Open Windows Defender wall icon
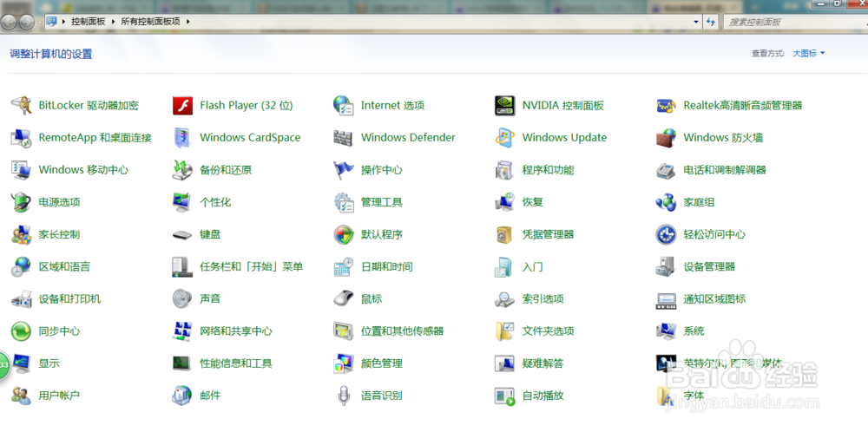Viewport: 868px width, 432px height. click(x=343, y=138)
